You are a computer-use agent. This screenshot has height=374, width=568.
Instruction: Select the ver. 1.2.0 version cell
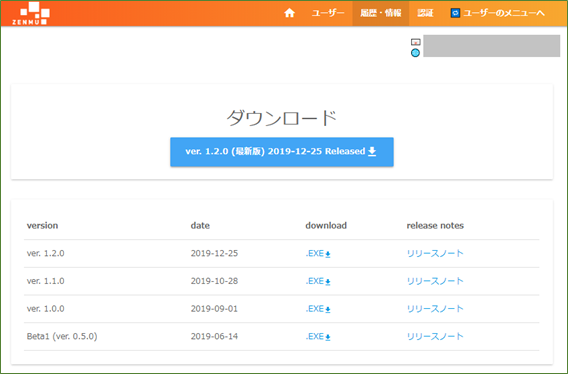46,253
